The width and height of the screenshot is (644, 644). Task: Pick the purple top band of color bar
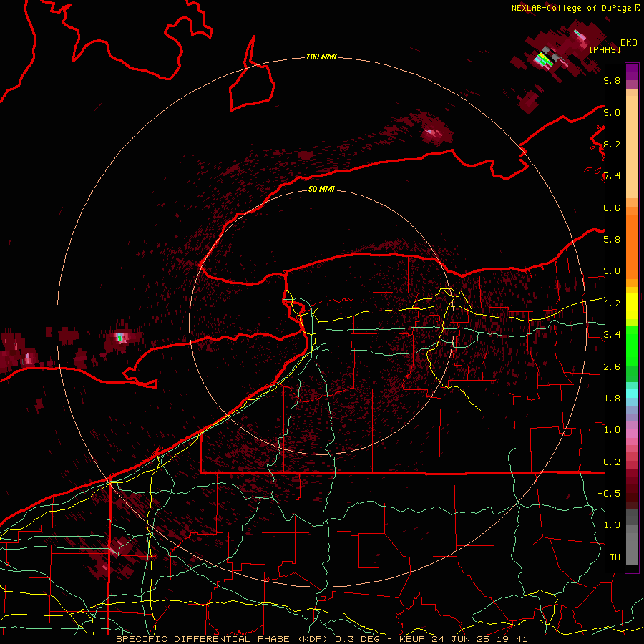(x=632, y=72)
